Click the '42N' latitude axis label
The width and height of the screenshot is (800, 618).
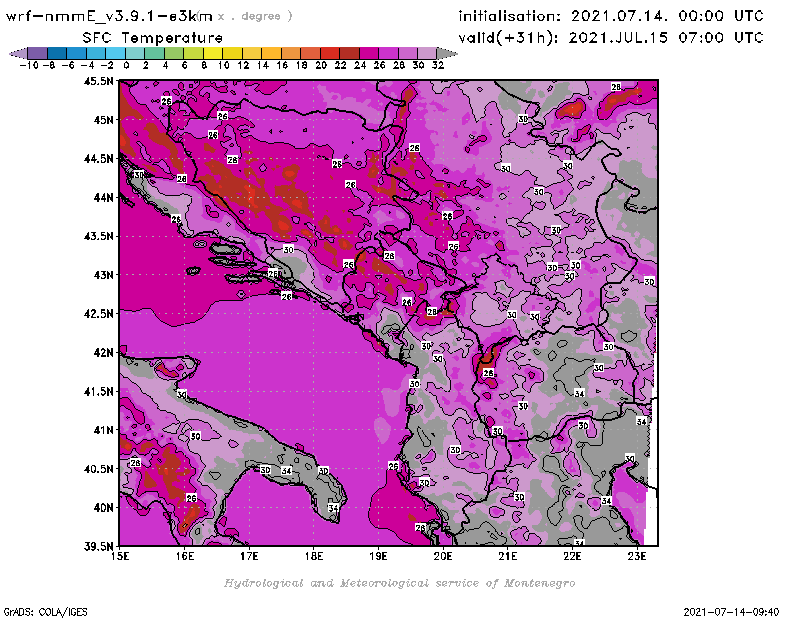pos(104,353)
